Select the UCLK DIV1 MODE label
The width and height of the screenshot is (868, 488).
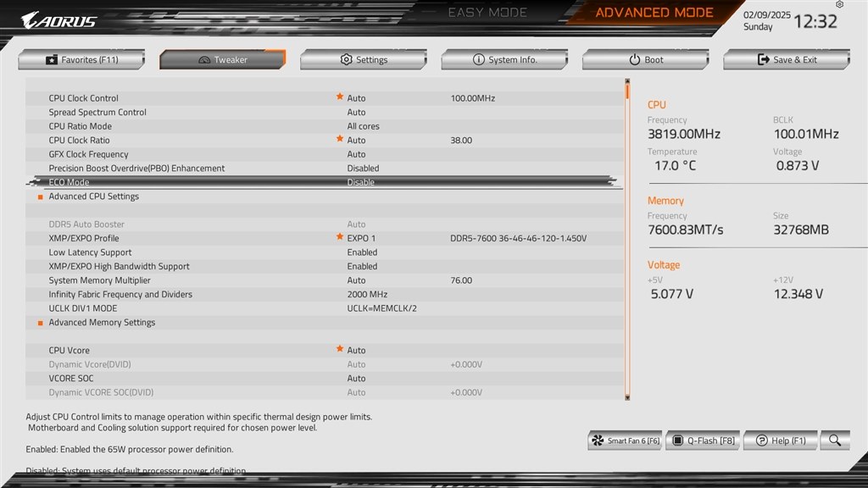click(82, 308)
